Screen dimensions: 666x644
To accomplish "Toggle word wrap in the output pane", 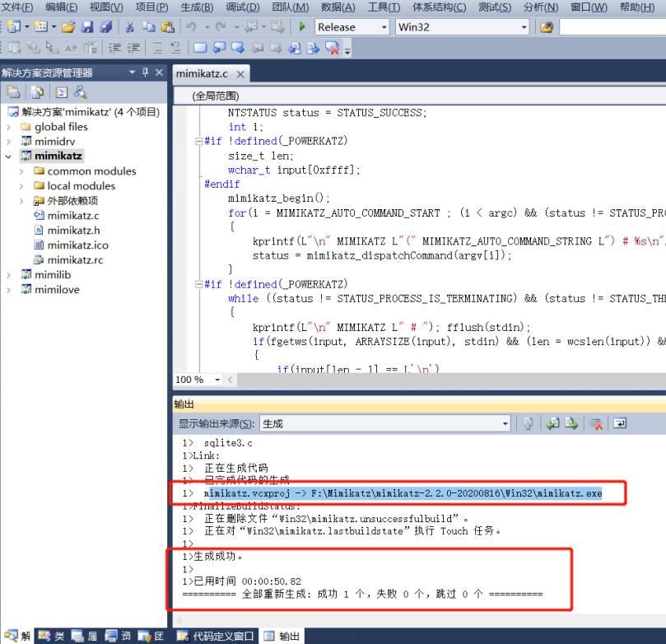I will click(x=620, y=423).
